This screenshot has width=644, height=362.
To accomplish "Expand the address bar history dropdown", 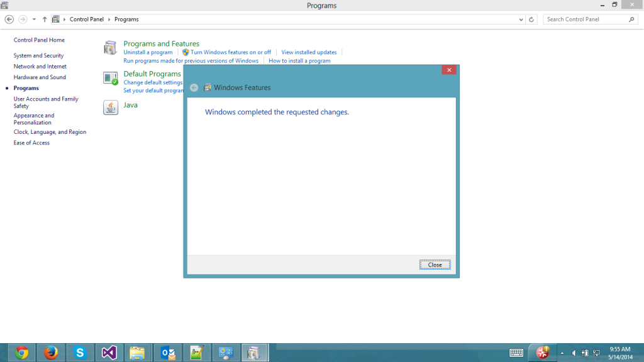I will 521,19.
